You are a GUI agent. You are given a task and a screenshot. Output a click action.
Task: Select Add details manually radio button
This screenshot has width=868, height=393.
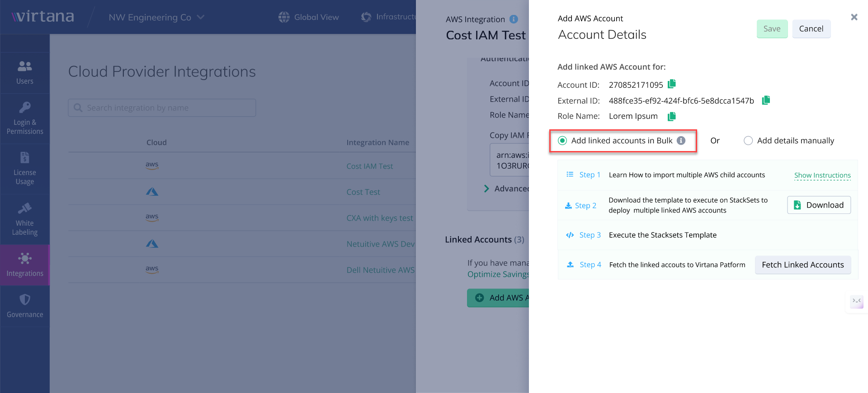point(748,141)
